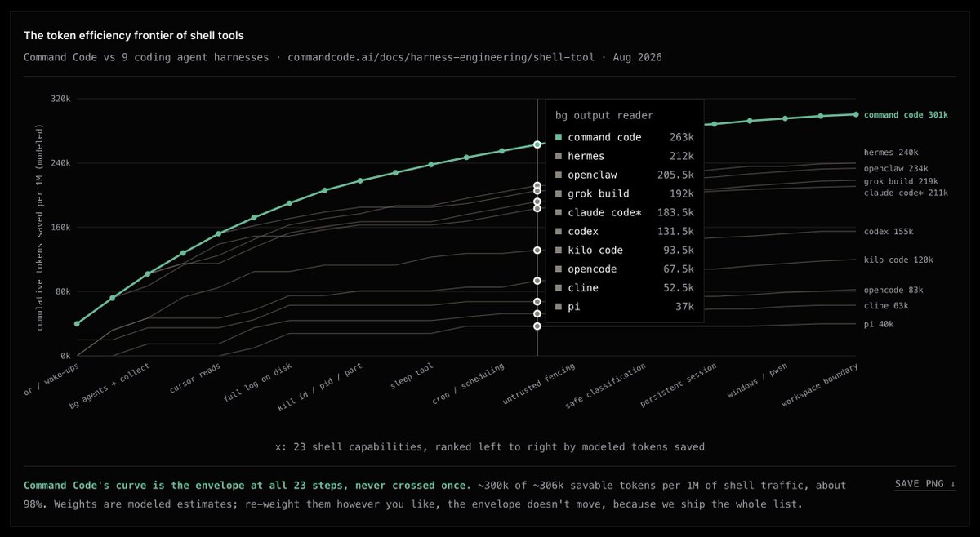Click the "safe classification" x-axis label

(x=606, y=387)
